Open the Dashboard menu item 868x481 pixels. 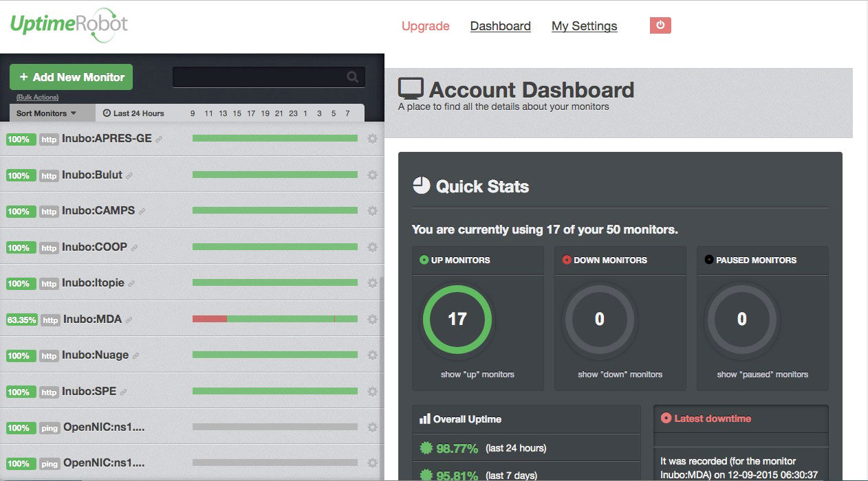500,26
